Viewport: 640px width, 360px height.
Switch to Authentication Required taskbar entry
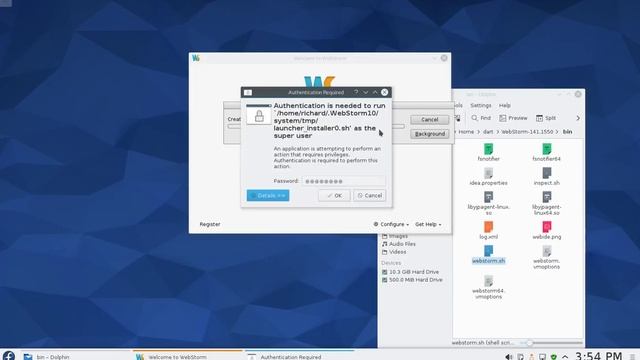pos(300,356)
